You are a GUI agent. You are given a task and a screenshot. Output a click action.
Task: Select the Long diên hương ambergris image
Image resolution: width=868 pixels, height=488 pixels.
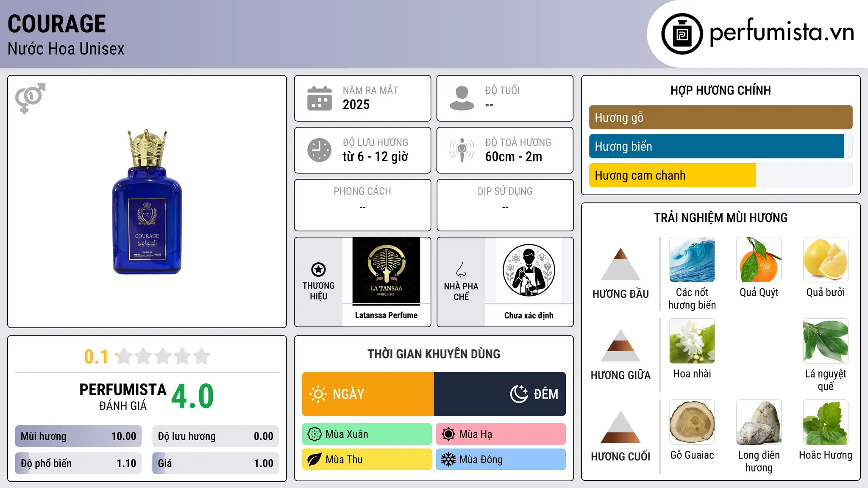click(759, 422)
